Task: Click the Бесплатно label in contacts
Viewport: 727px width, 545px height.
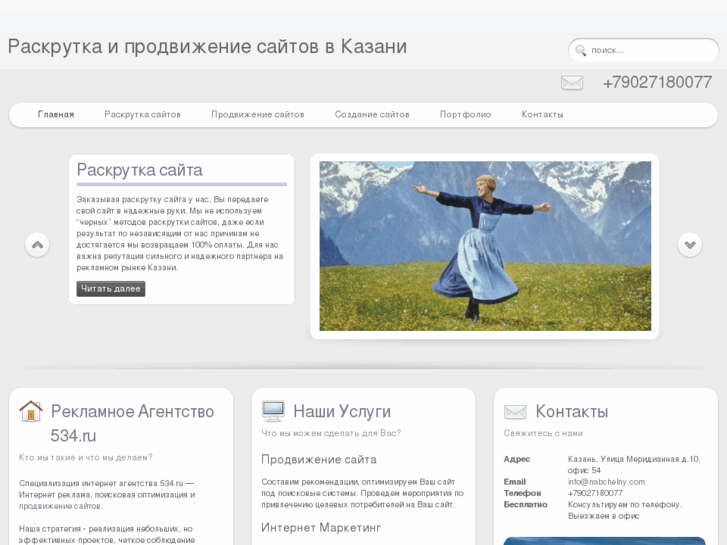Action: [525, 505]
